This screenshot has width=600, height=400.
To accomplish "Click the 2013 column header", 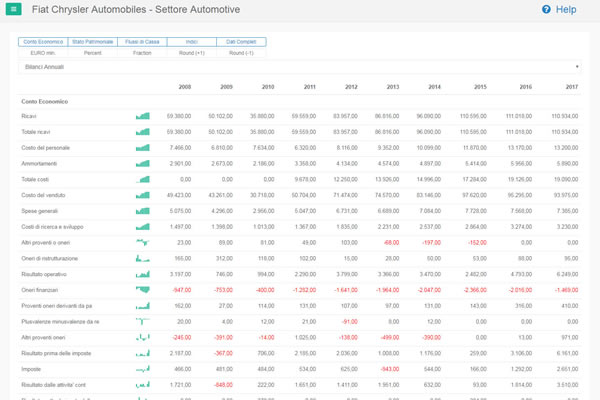I will 393,87.
